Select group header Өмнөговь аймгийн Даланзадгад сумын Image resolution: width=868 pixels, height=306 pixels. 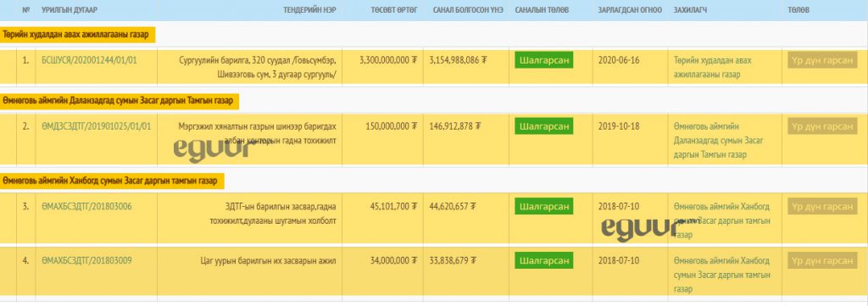point(120,101)
